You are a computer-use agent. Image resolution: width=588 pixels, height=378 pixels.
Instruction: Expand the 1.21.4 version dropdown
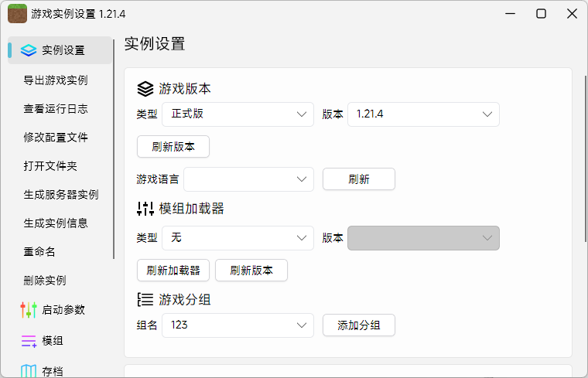coord(423,114)
